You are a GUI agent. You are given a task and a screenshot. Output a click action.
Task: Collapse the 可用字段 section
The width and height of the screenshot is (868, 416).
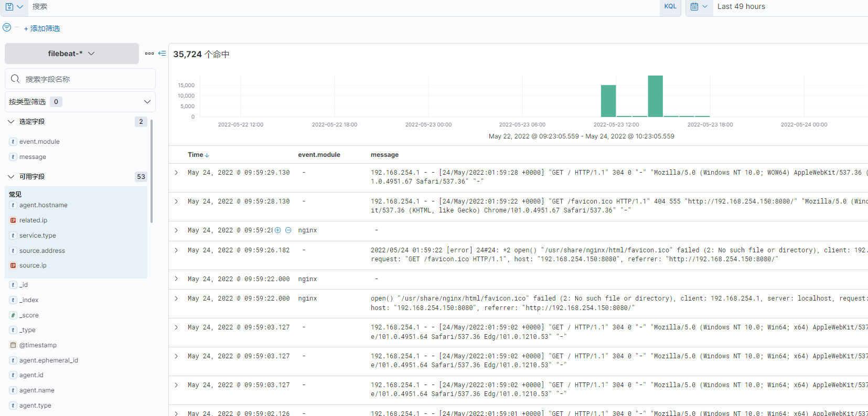11,177
